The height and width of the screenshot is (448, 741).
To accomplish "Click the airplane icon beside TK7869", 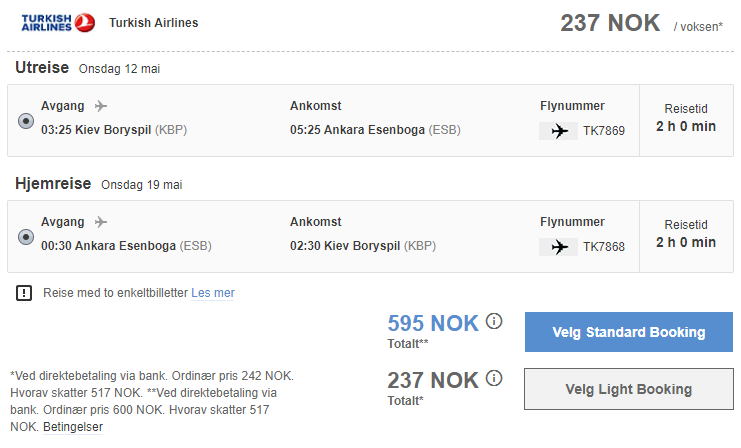I will click(x=559, y=131).
